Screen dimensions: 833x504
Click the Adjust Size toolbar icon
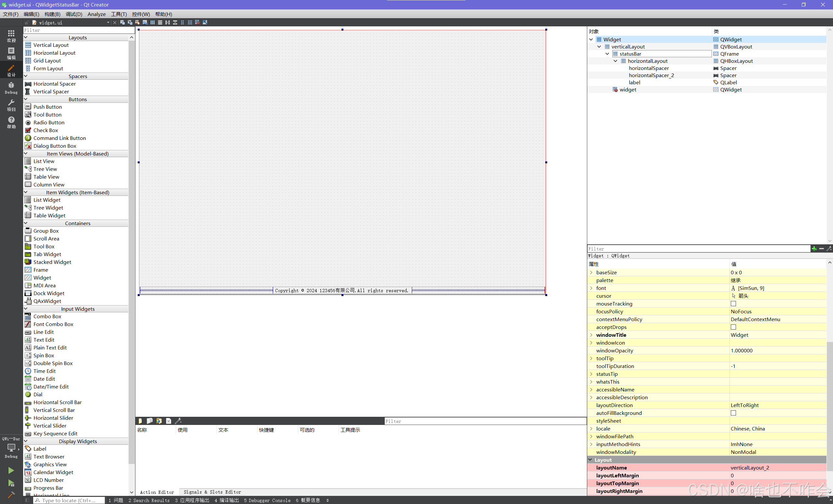point(205,22)
